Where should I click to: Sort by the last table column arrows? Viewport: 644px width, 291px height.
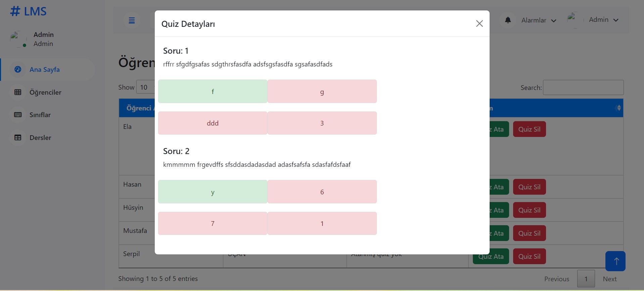click(618, 108)
